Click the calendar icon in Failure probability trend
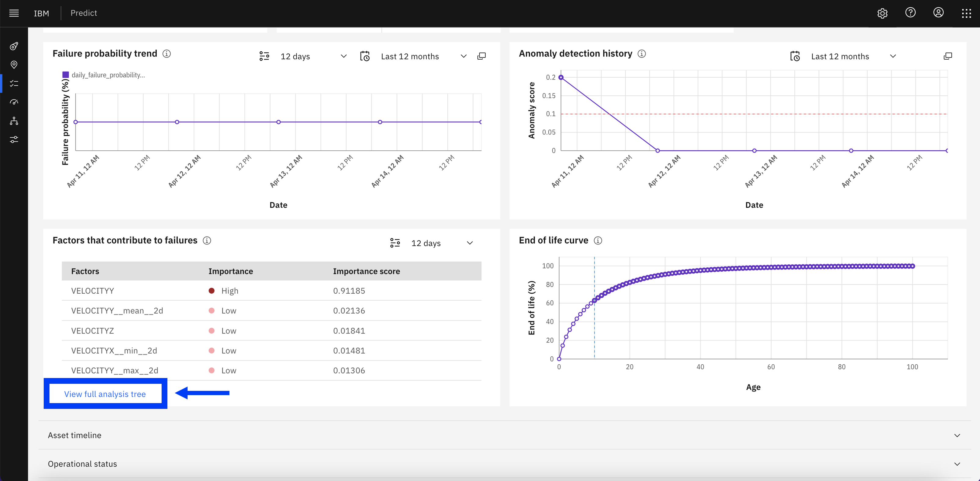 tap(365, 56)
